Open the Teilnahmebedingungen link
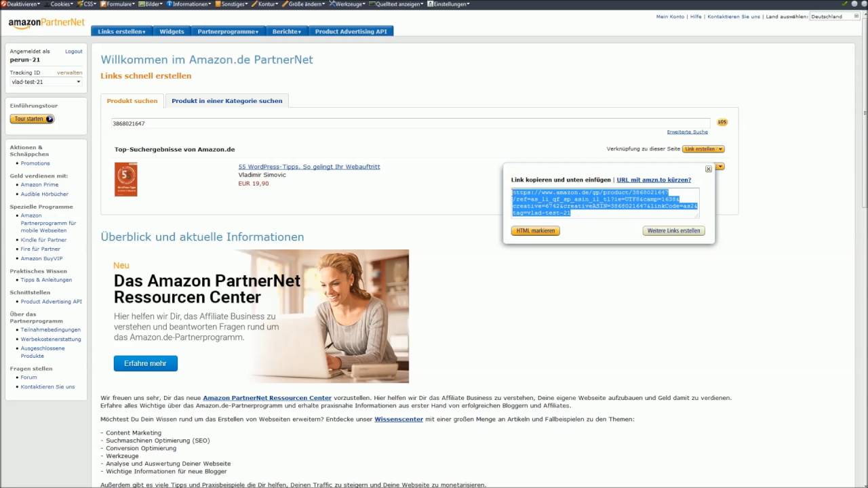The width and height of the screenshot is (868, 488). point(50,330)
